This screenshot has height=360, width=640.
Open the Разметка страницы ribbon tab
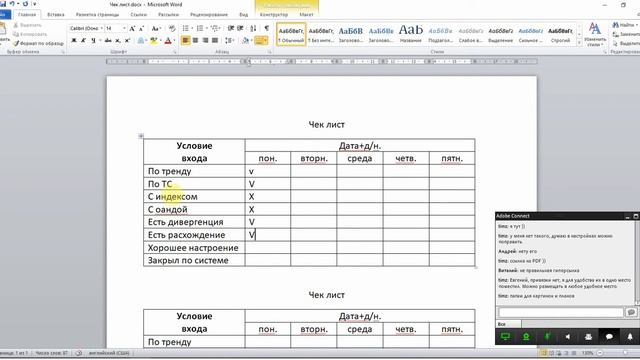click(97, 15)
